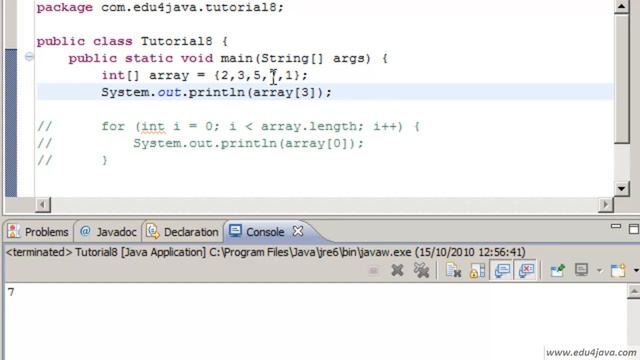The height and width of the screenshot is (360, 640).
Task: Switch to the Javadoc tab
Action: point(108,232)
